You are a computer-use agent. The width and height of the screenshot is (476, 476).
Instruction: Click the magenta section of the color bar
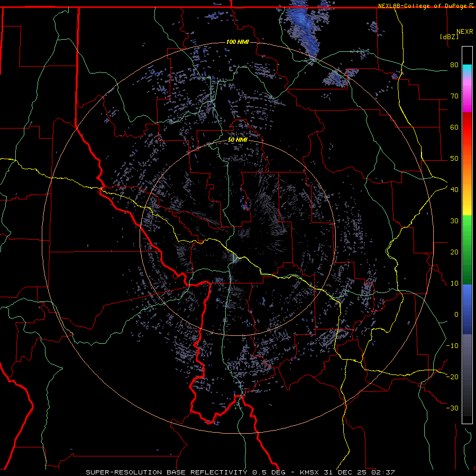(467, 97)
